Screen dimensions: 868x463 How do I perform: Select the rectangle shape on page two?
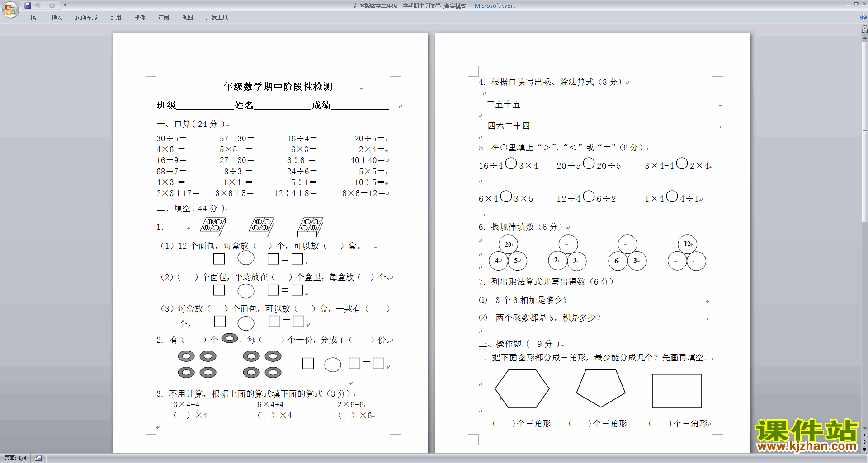pos(677,391)
